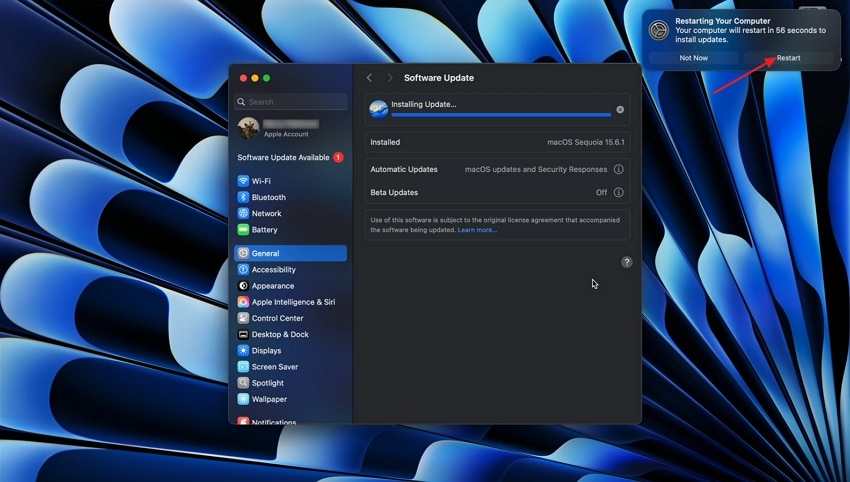Cancel the installing update with X icon
850x482 pixels.
coord(620,110)
